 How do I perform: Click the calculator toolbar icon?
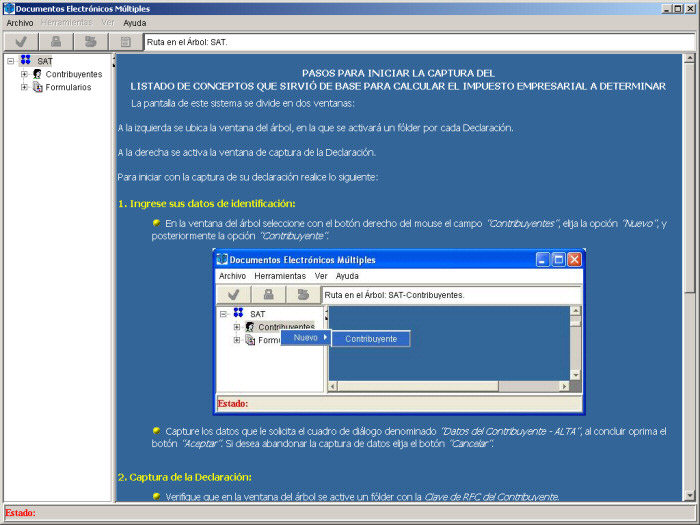pos(126,42)
